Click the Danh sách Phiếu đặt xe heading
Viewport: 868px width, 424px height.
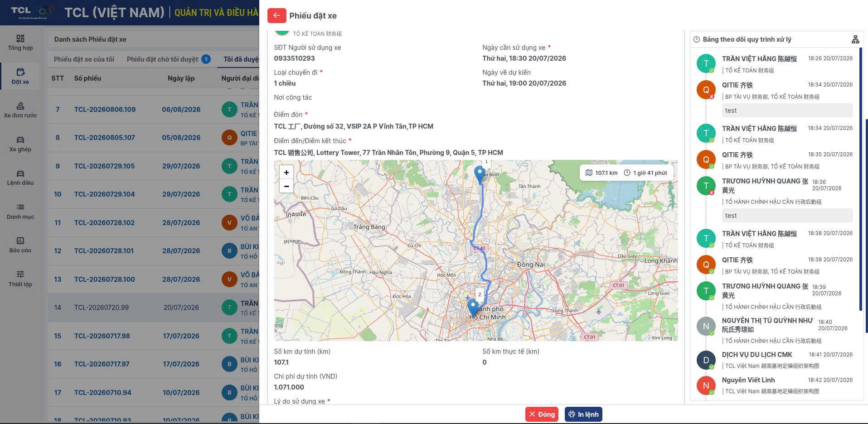click(90, 39)
